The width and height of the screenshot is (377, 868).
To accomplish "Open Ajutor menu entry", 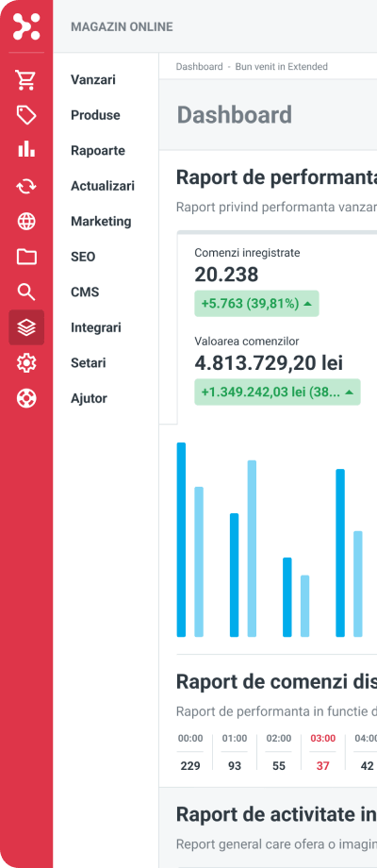I will tap(89, 398).
